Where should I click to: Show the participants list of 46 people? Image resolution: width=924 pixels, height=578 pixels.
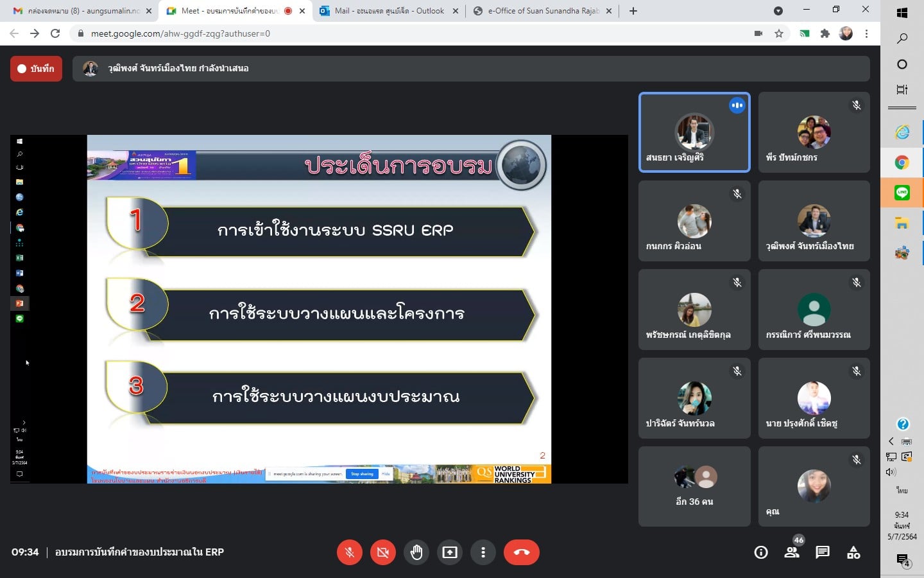(792, 552)
